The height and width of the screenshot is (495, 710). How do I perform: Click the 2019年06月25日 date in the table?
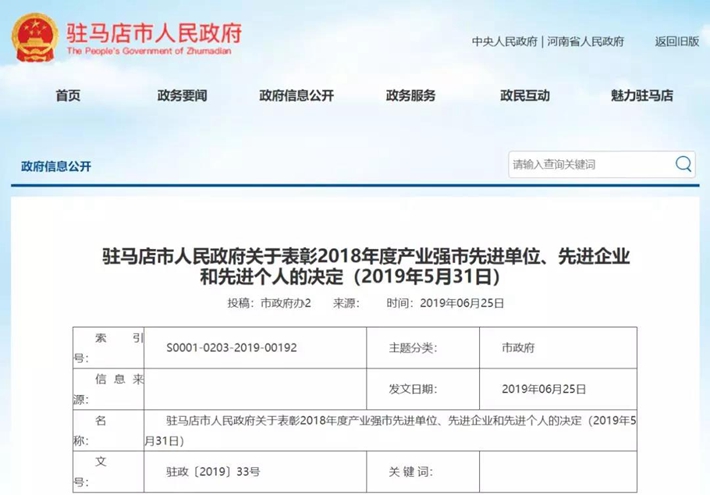[543, 389]
